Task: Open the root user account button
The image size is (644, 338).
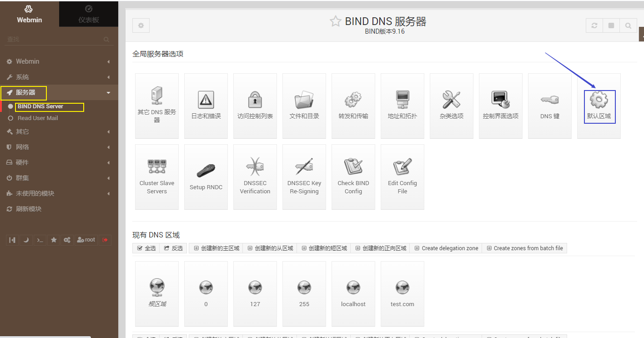Action: coord(86,240)
